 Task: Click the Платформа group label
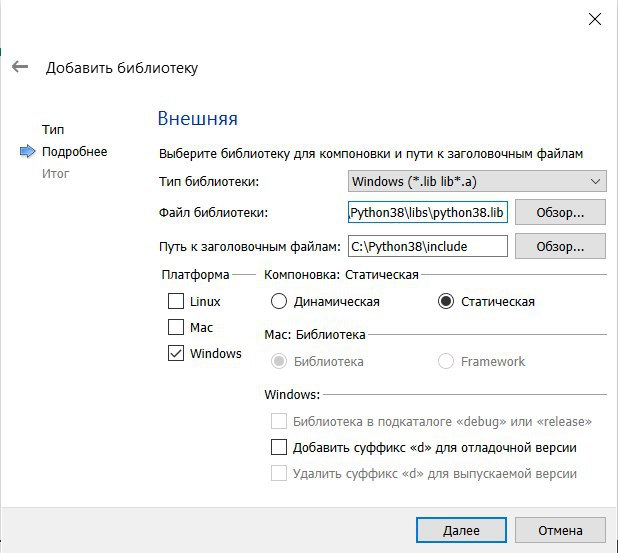195,274
